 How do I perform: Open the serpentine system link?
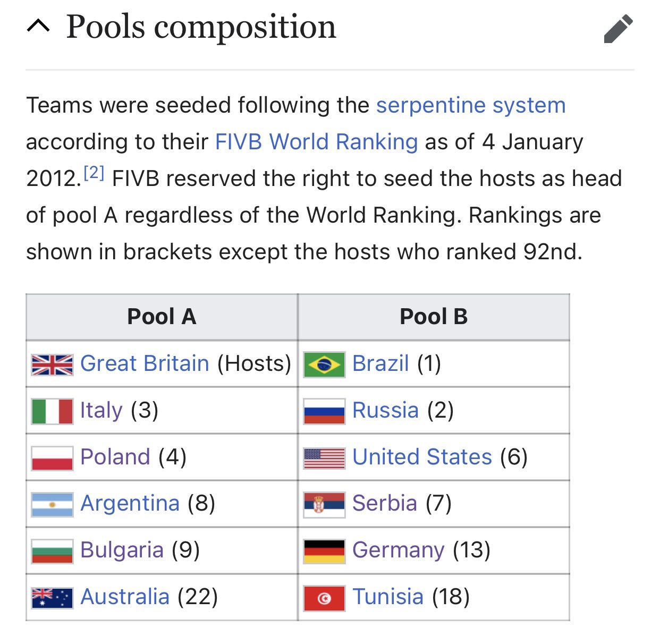click(x=471, y=105)
